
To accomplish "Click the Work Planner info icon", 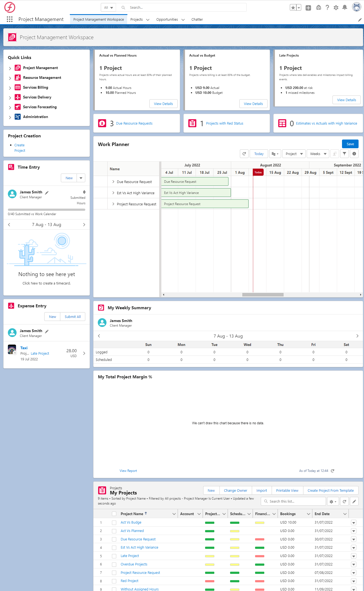I will pos(354,154).
